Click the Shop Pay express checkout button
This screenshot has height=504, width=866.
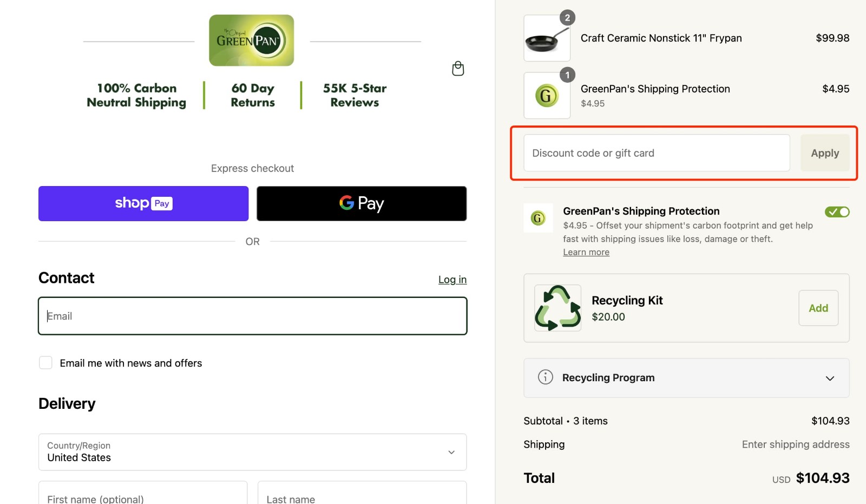(143, 203)
